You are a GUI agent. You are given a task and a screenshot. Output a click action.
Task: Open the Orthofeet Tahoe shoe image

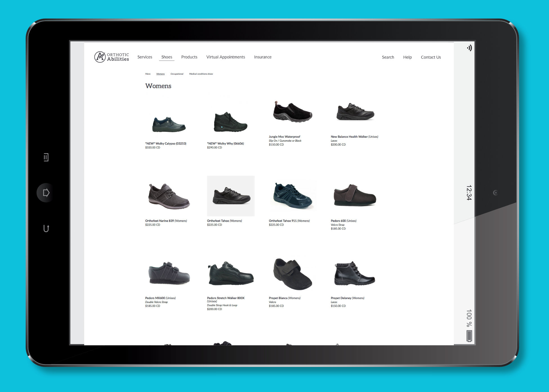click(231, 196)
